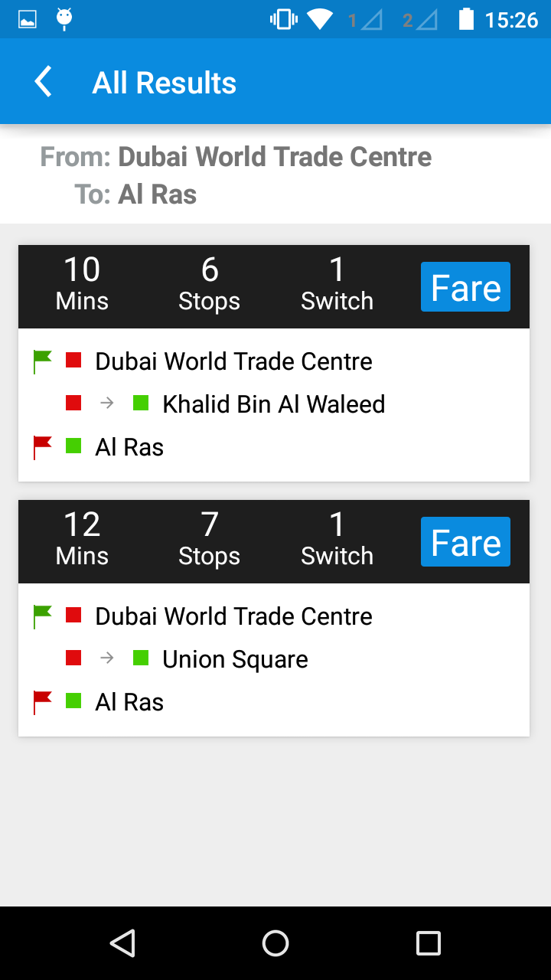
Task: Tap red line square beside Khalid Bin Al Waleed arrow
Action: click(x=73, y=403)
